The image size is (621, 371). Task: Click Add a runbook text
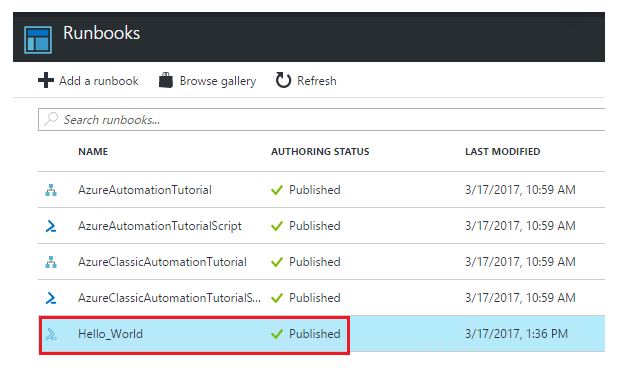[99, 81]
